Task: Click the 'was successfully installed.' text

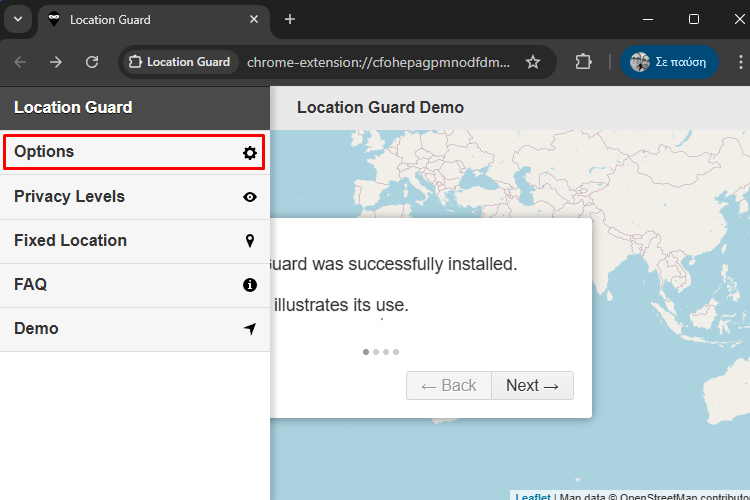Action: pyautogui.click(x=415, y=264)
